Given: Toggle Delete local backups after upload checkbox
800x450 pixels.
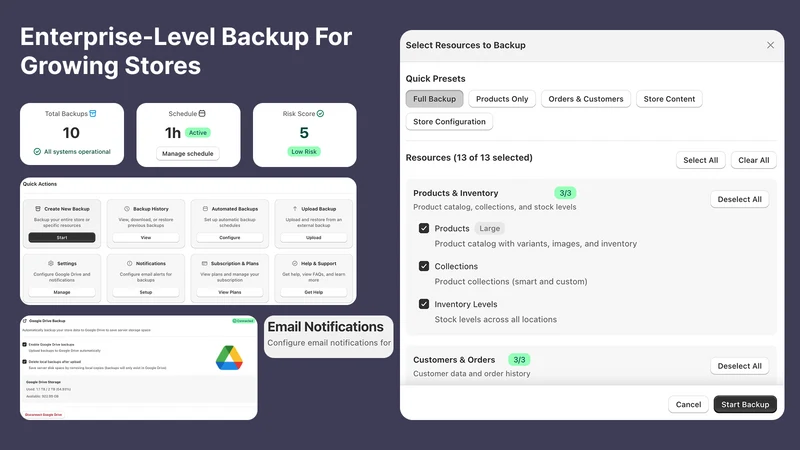Looking at the screenshot, I should 24,362.
